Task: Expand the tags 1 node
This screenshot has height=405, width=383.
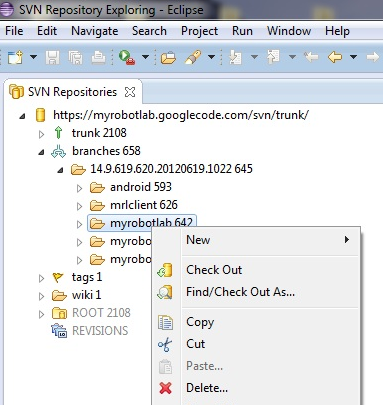Action: coord(41,278)
